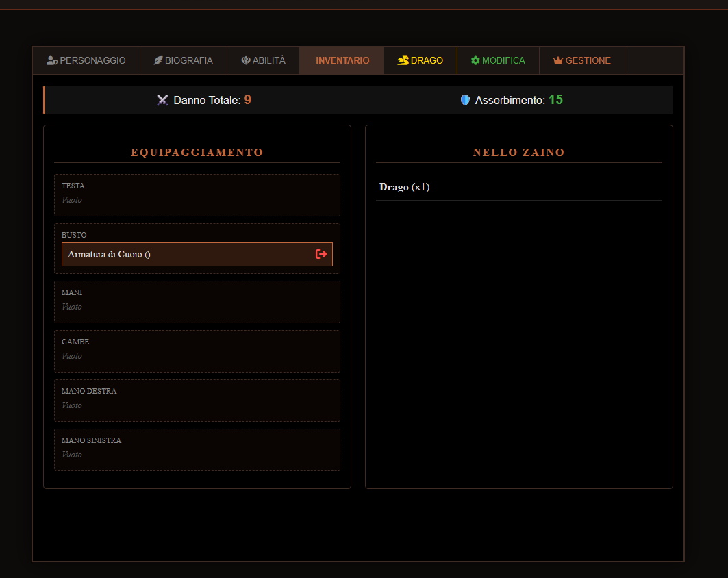Click the icon next to Abilità
Screen dimensions: 728x578
[x=246, y=60]
